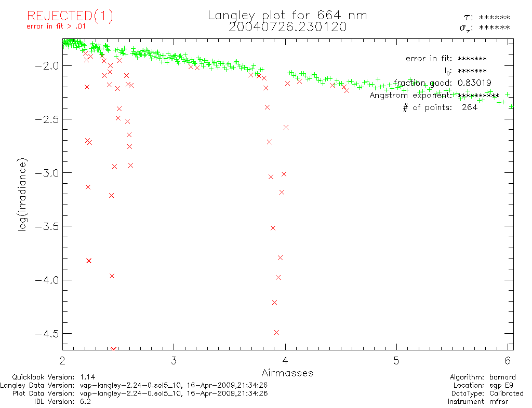Click the red REJECTED(1) status text
The image size is (532, 408).
tap(70, 16)
